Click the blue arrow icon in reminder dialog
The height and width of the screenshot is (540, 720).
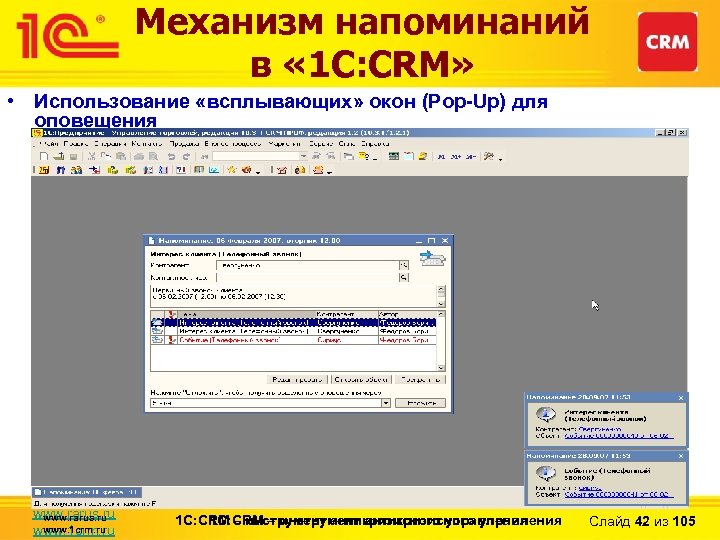[x=432, y=258]
